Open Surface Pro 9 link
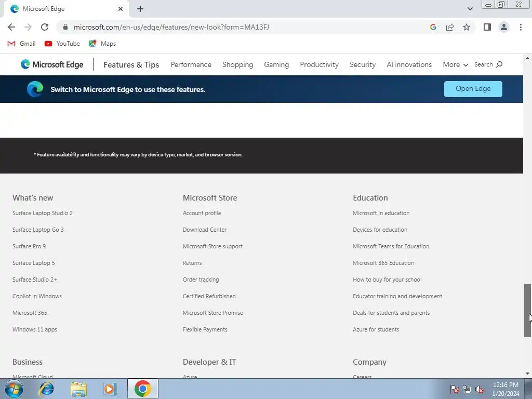 tap(29, 246)
